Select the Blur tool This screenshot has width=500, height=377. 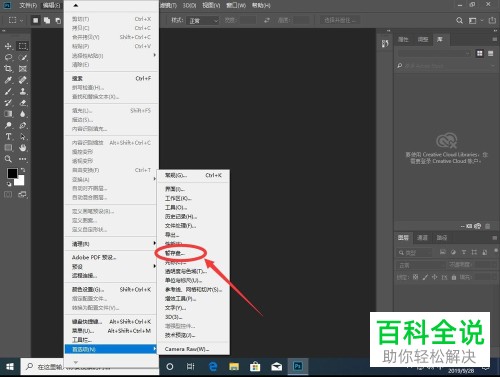pos(23,114)
